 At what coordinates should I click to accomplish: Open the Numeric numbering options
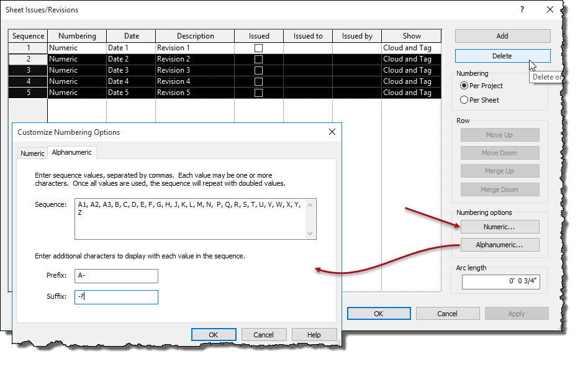[499, 227]
